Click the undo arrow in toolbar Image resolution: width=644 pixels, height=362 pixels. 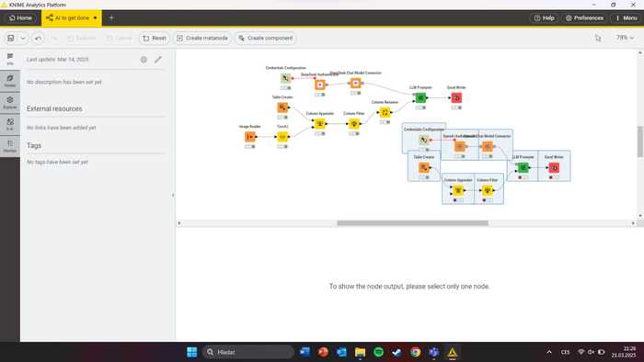point(39,38)
